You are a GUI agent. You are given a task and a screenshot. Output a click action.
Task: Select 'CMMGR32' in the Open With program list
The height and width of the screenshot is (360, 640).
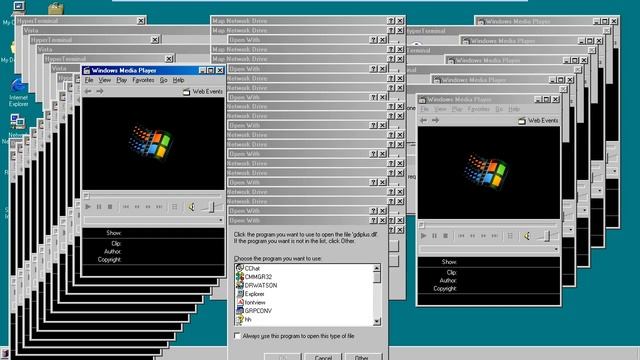258,277
